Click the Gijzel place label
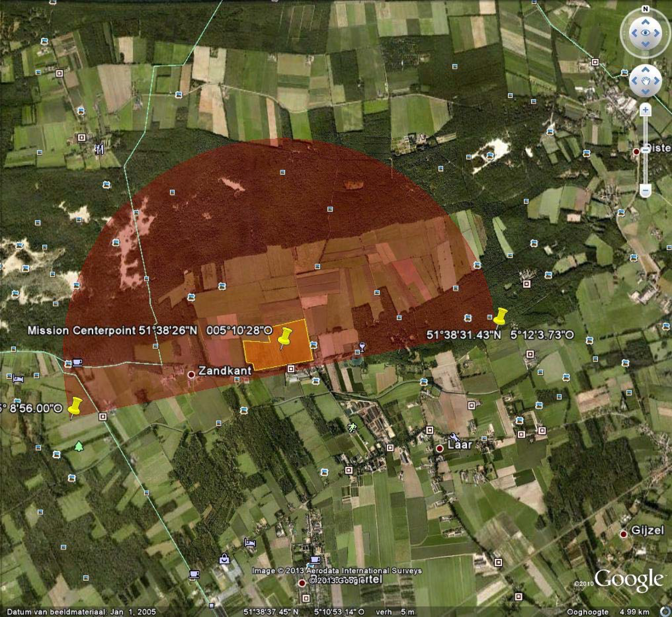Image resolution: width=672 pixels, height=617 pixels. [x=647, y=530]
